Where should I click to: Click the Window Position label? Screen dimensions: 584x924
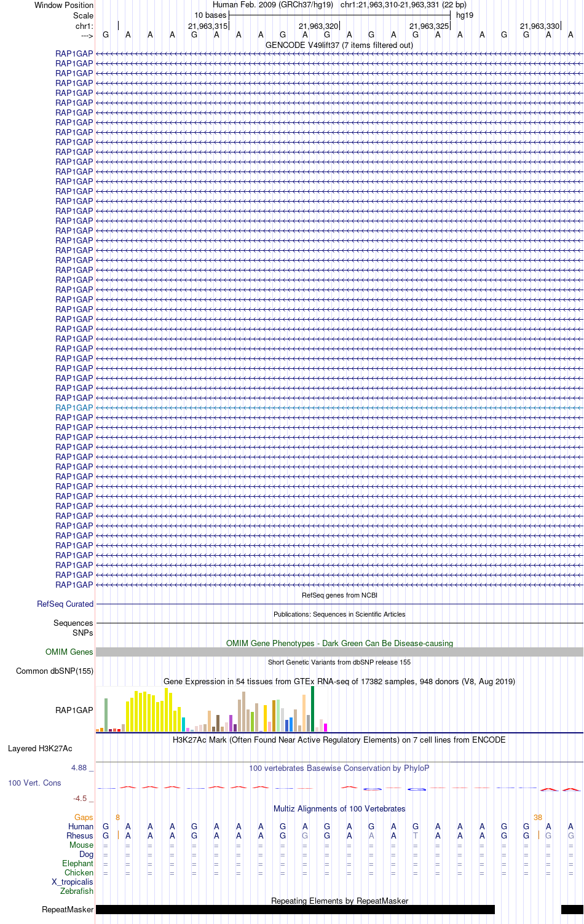tap(64, 5)
